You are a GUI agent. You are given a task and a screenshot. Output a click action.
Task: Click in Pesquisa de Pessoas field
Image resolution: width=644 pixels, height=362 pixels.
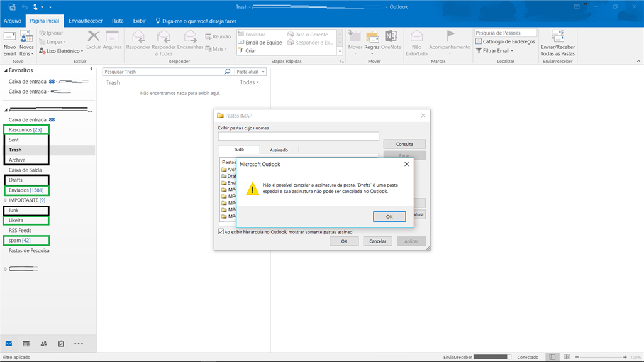[x=506, y=33]
